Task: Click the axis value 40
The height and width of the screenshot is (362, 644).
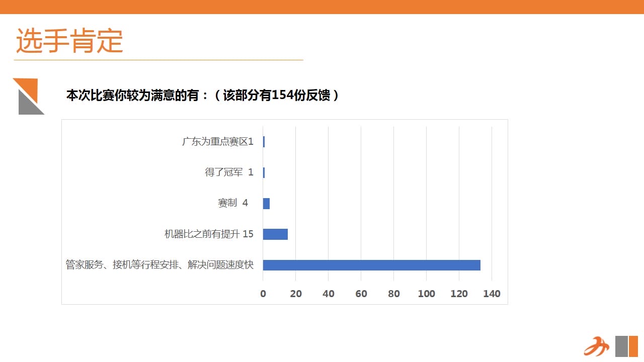Action: 329,294
